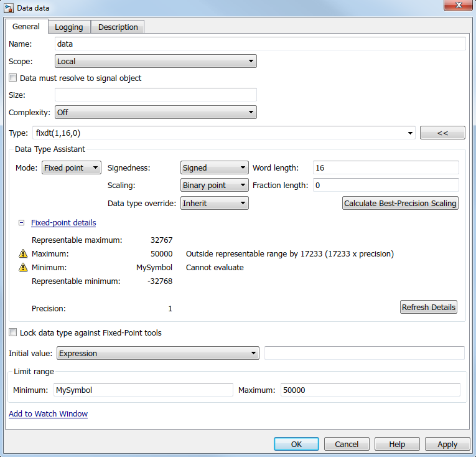The height and width of the screenshot is (457, 476).
Task: Open the Scaling dropdown
Action: pos(214,185)
